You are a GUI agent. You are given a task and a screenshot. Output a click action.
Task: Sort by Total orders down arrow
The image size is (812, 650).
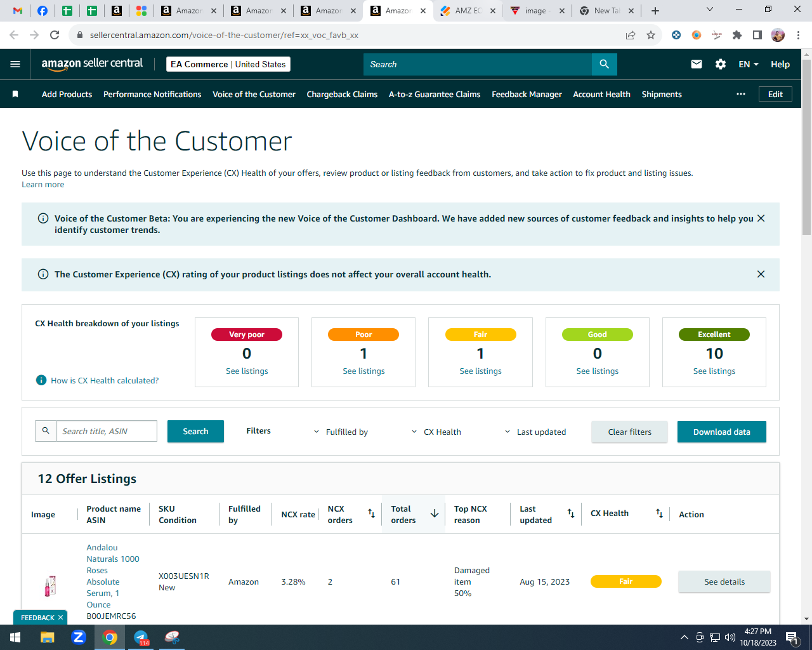[x=435, y=514]
